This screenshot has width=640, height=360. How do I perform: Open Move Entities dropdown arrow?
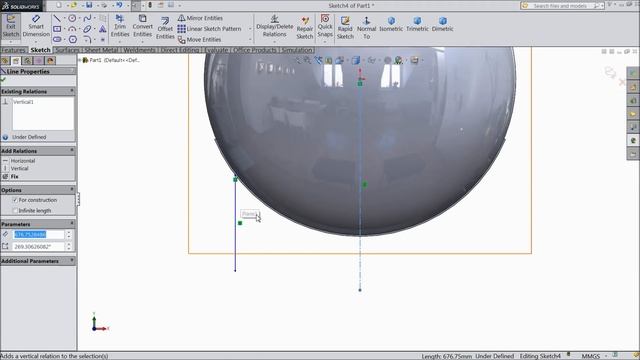(x=250, y=40)
